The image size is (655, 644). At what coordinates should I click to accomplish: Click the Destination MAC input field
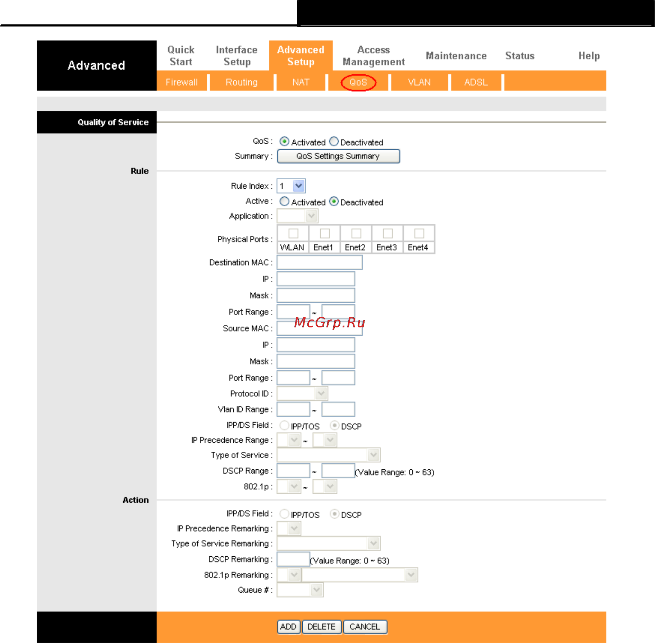click(x=320, y=262)
